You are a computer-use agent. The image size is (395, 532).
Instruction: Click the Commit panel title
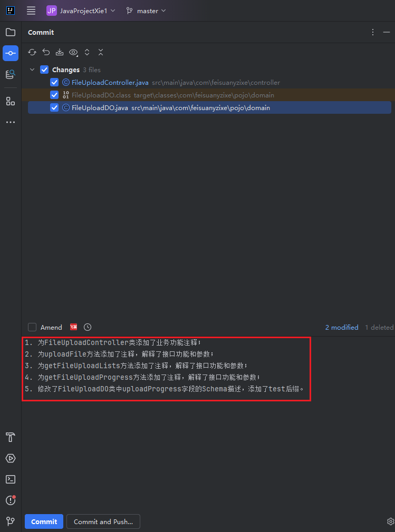point(41,32)
